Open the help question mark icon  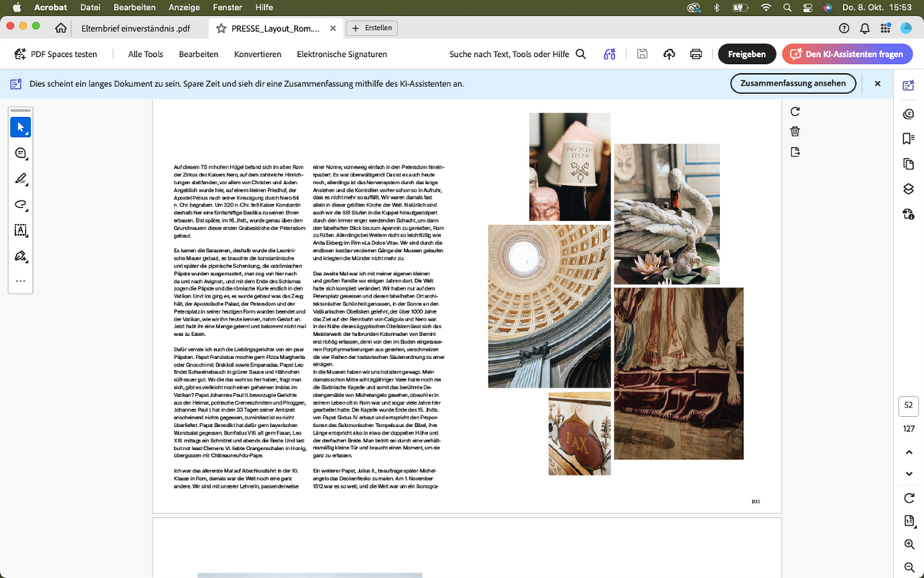(844, 28)
